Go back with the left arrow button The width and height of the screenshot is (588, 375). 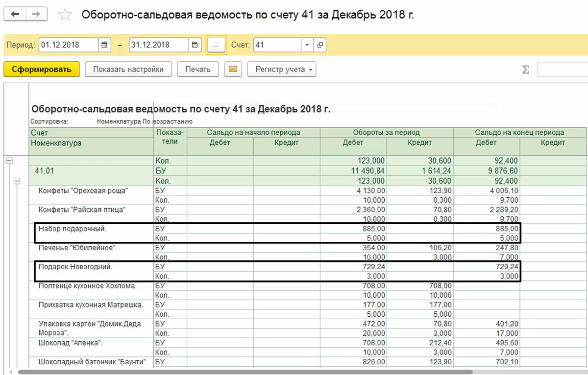pyautogui.click(x=15, y=14)
